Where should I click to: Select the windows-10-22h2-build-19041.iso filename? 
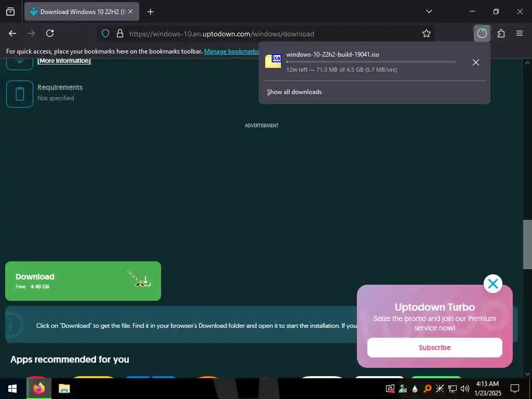[x=332, y=54]
